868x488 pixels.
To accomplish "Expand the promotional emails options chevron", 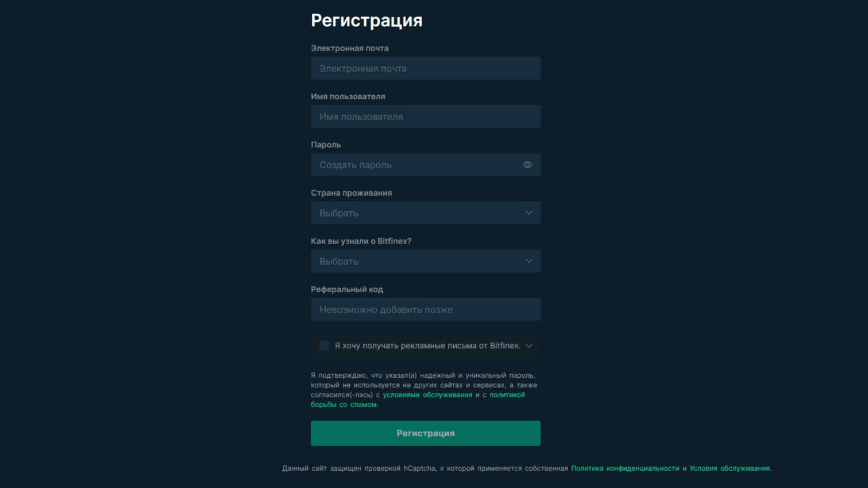I will (x=529, y=346).
